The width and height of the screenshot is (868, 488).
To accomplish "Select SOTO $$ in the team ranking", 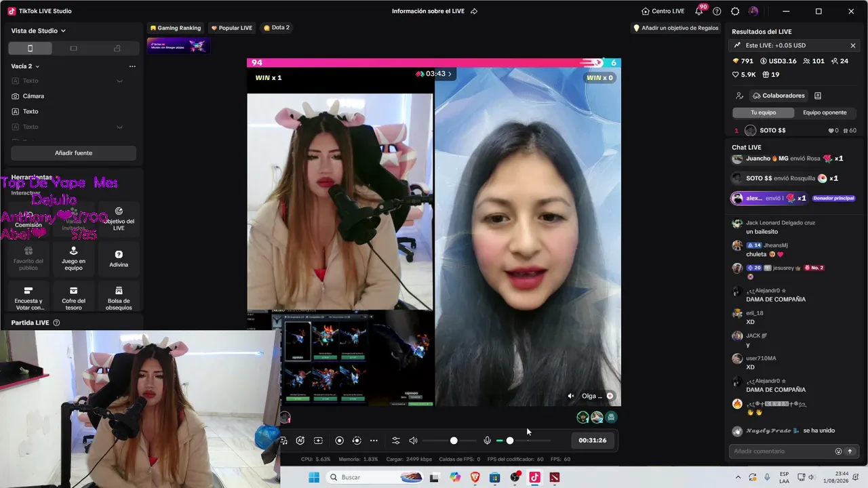I will [x=795, y=131].
